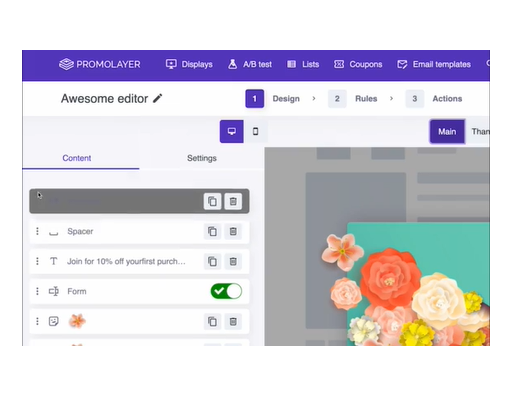Open the drag handle dots on Spacer row
507x406 pixels.
(x=37, y=231)
